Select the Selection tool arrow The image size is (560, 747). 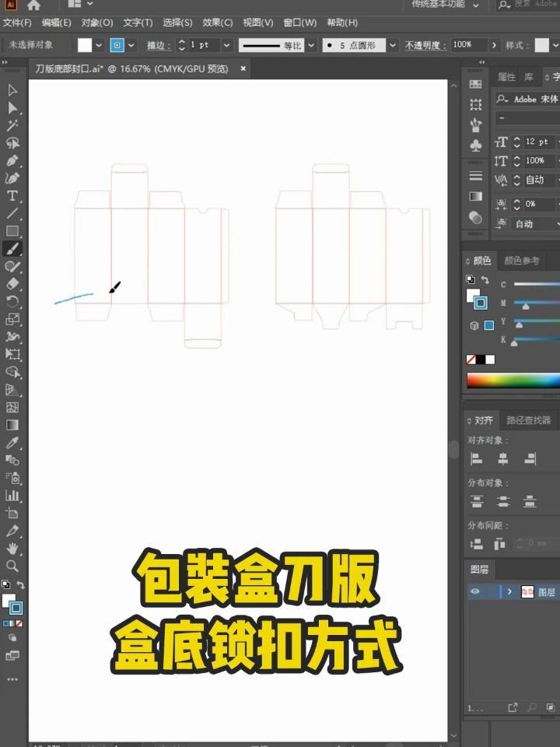point(12,90)
